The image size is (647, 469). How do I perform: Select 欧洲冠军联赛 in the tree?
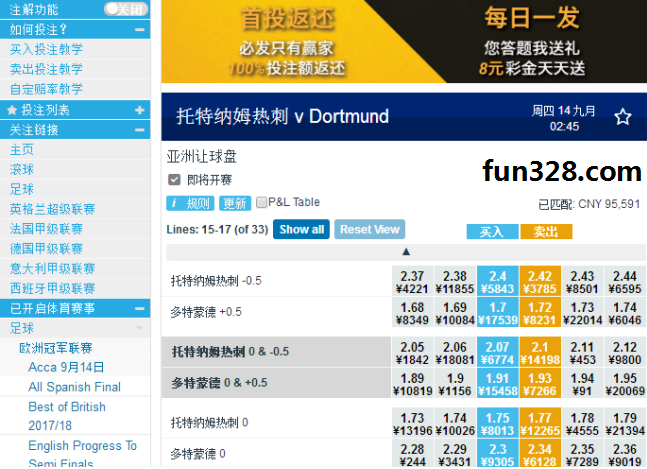[56, 348]
